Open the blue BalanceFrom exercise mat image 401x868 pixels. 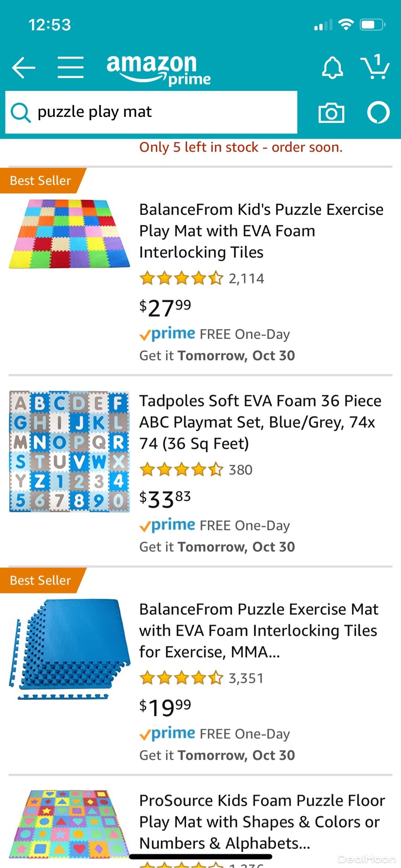coord(69,649)
